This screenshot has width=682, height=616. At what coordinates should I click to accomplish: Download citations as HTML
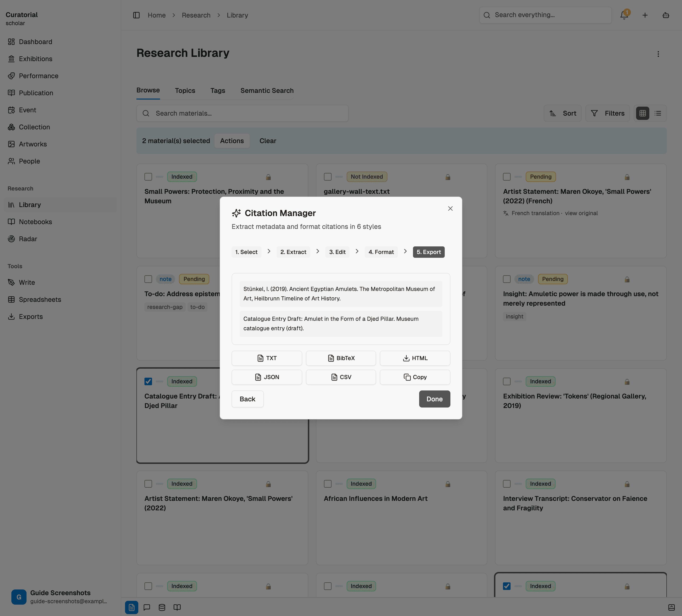click(415, 358)
